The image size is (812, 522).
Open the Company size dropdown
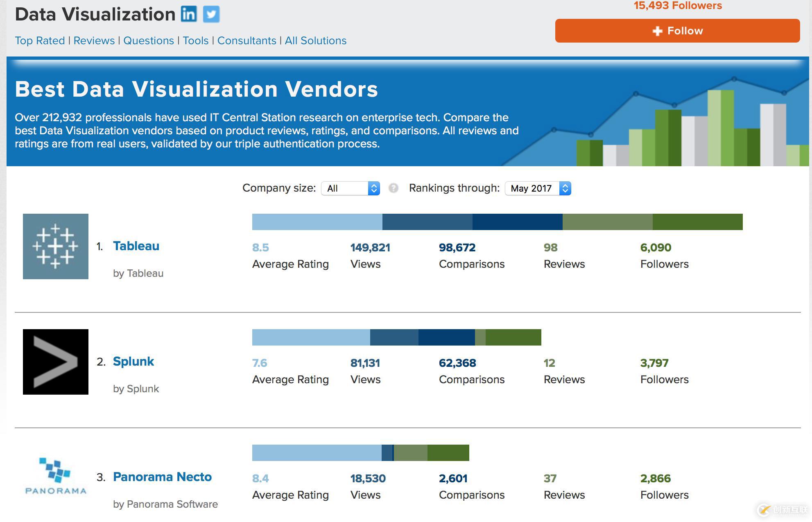350,188
